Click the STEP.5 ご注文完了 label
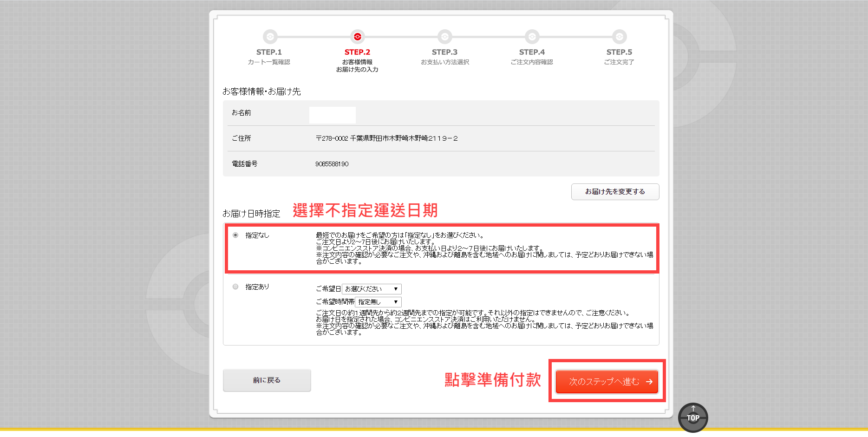868x437 pixels. [619, 62]
